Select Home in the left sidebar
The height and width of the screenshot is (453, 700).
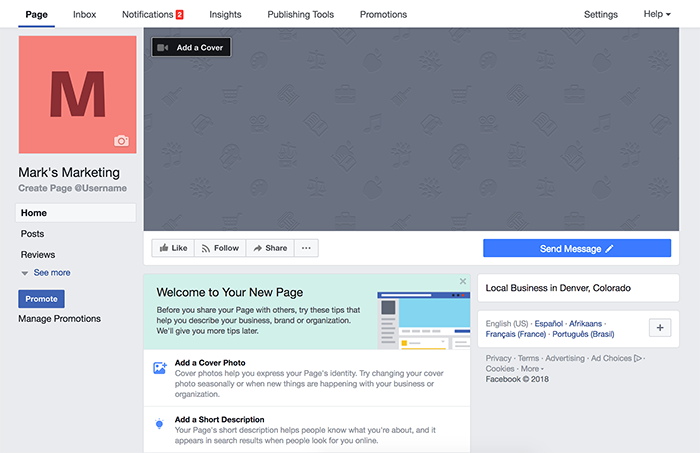76,213
